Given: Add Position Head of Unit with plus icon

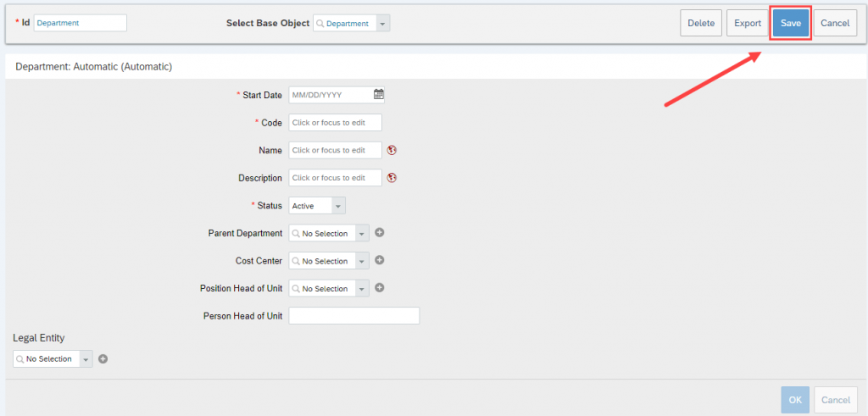Looking at the screenshot, I should coord(379,288).
